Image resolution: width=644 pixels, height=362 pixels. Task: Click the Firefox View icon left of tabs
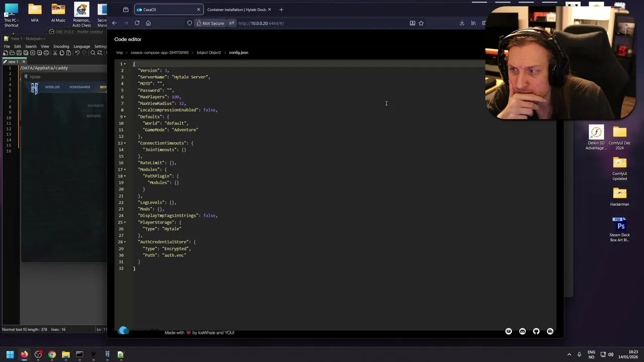126,10
